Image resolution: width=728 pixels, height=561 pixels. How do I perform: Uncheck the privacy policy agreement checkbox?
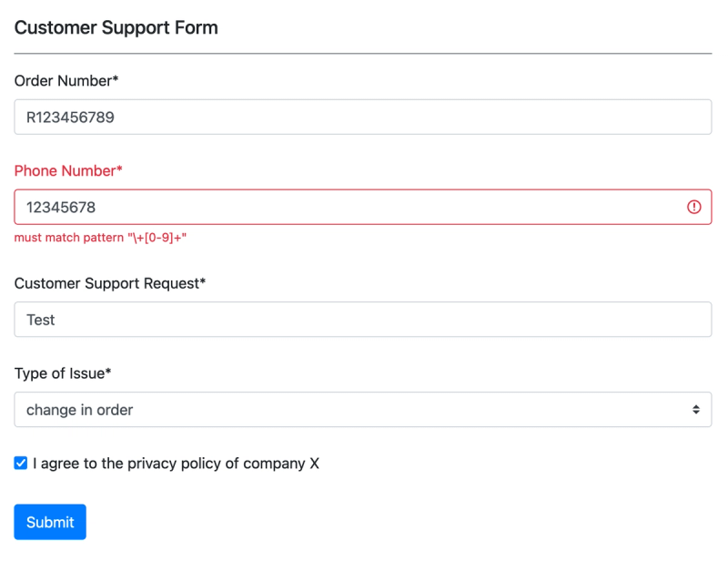(x=21, y=464)
